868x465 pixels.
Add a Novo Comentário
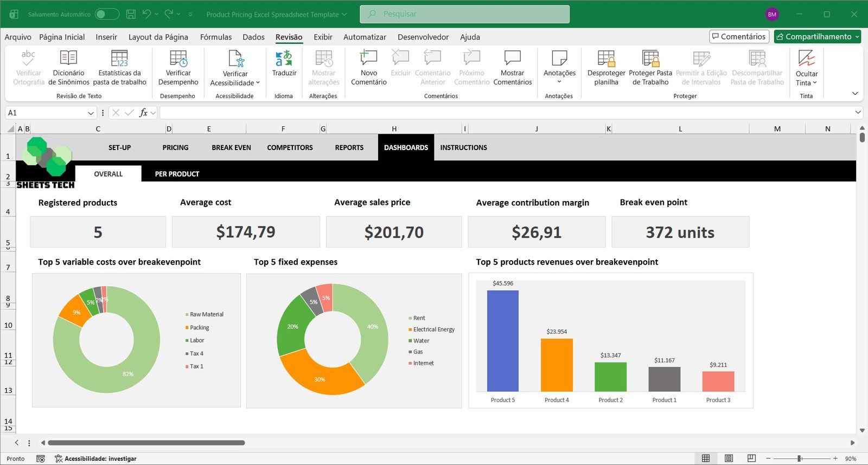point(368,67)
